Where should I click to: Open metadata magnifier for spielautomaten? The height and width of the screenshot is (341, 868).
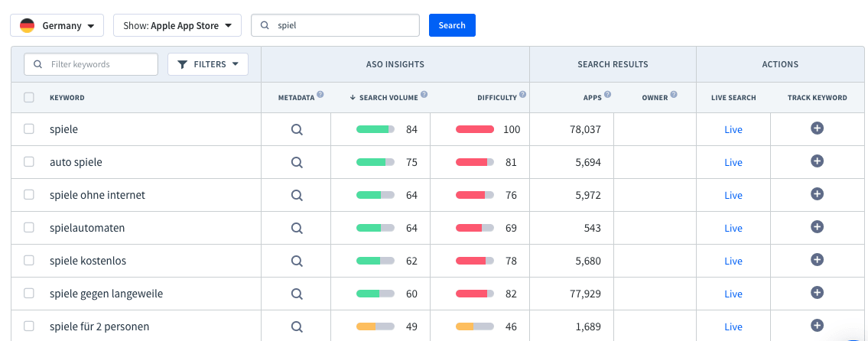click(297, 228)
